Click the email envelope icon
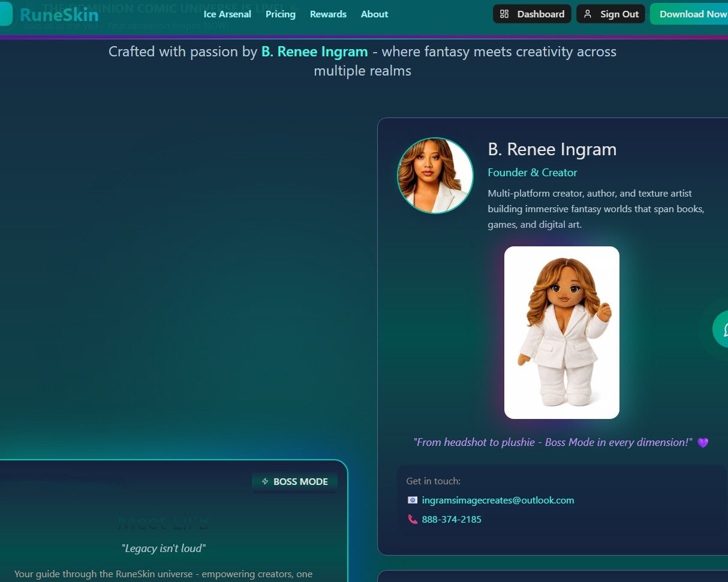 (x=413, y=500)
